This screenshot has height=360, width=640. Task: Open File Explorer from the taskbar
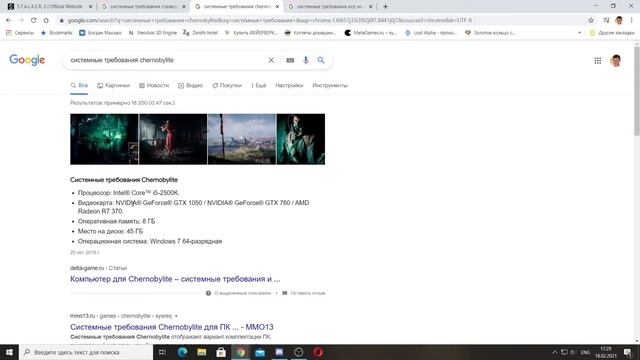[x=202, y=352]
